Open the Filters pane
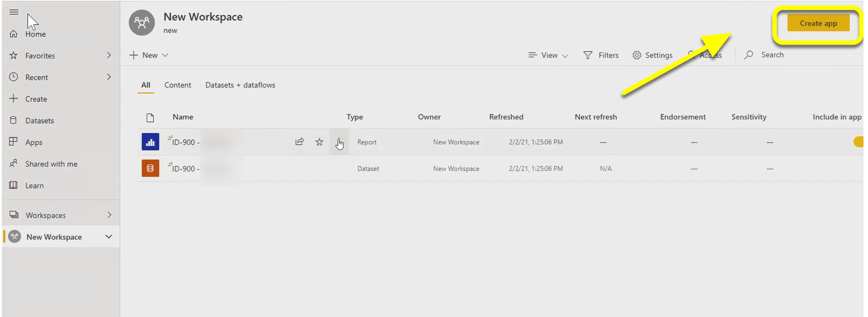This screenshot has width=868, height=317. [x=601, y=55]
